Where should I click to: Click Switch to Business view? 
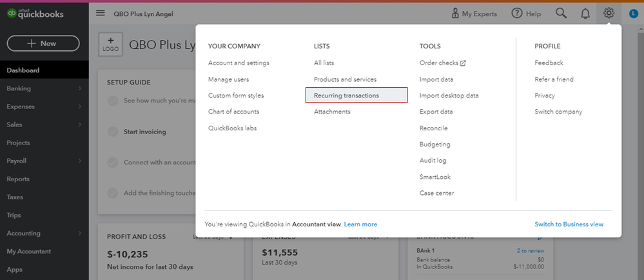click(569, 224)
